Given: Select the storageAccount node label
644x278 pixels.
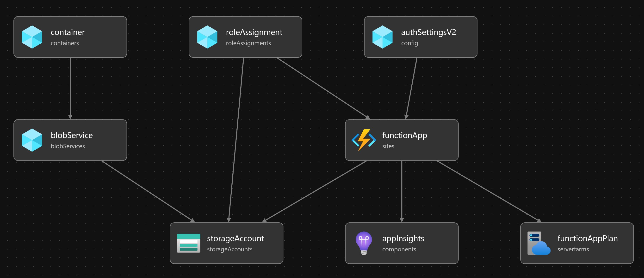Looking at the screenshot, I should [x=235, y=238].
